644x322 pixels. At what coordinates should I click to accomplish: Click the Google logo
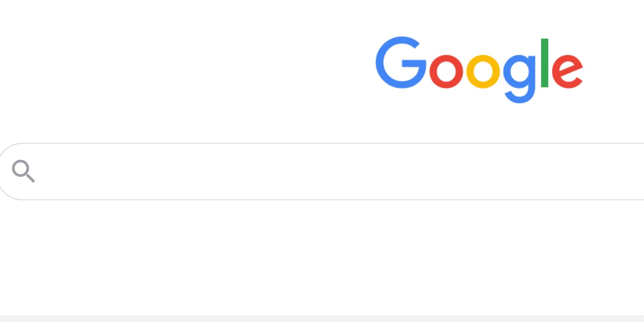click(479, 70)
